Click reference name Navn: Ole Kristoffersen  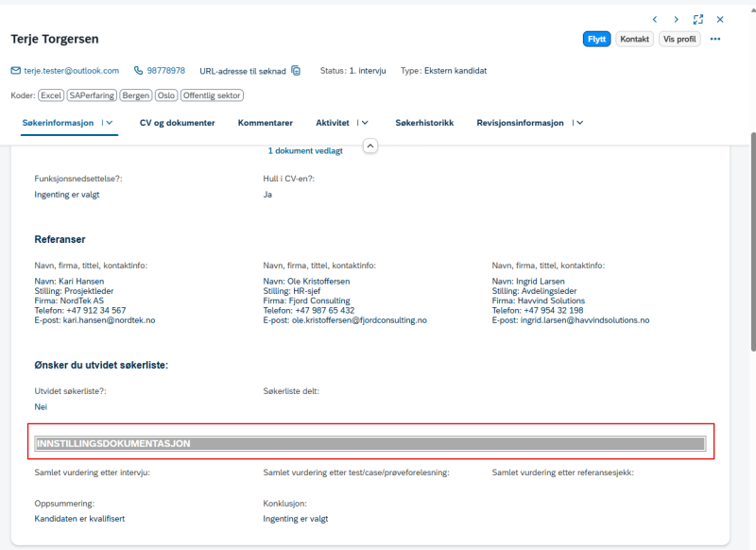(306, 281)
